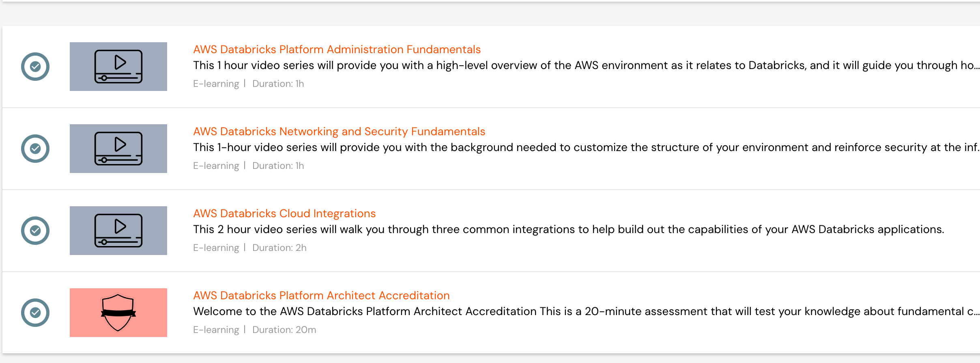The width and height of the screenshot is (980, 363).
Task: Click the completed checkmark for Networking and Security Fundamentals
Action: pos(35,149)
